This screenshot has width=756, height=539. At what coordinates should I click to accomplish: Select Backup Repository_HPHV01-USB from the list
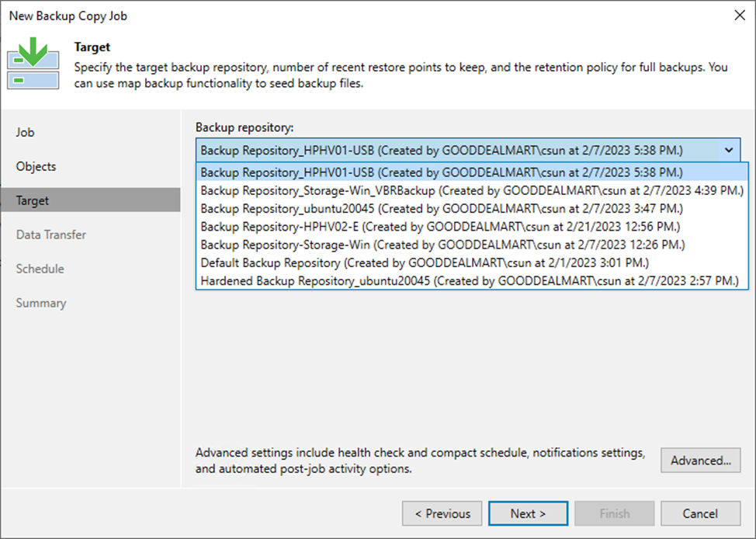pos(442,172)
